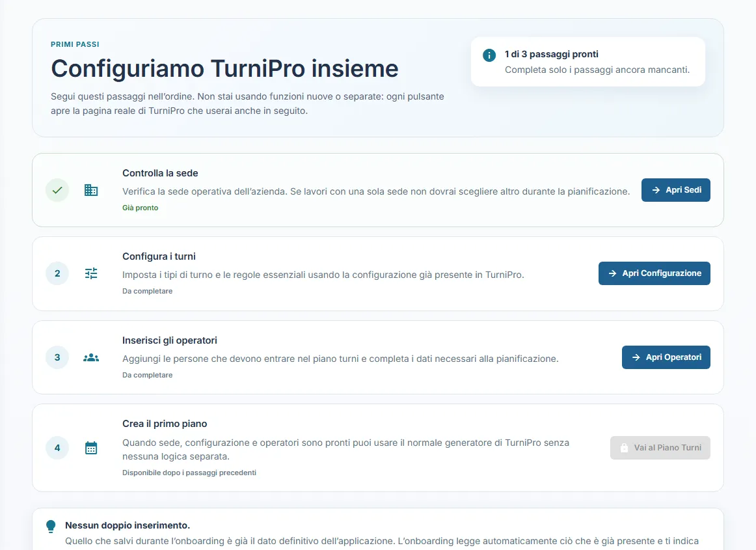Click the info icon near passaggi pronti
756x550 pixels.
(489, 55)
